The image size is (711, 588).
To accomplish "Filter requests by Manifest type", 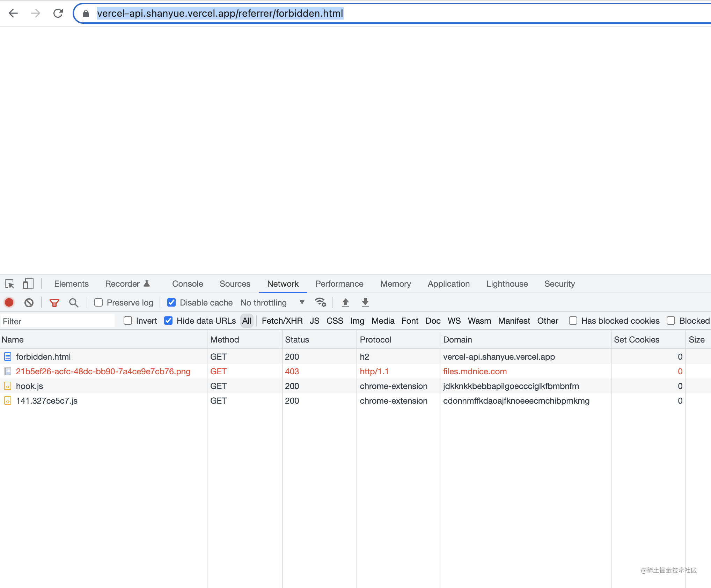I will (514, 321).
